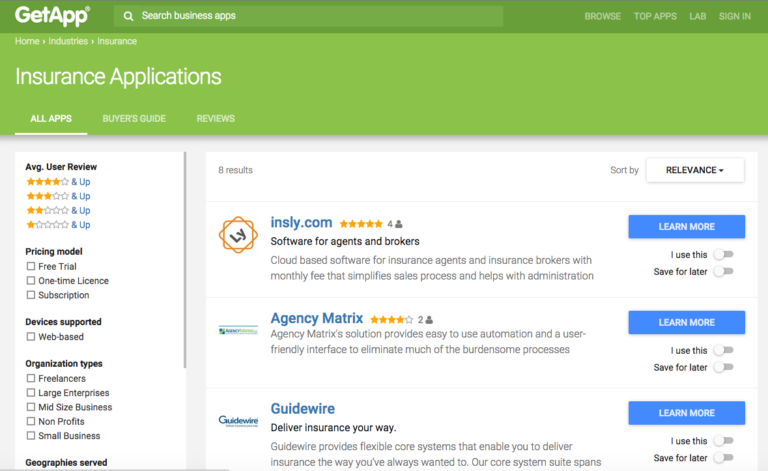768x471 pixels.
Task: Filter by 1 star & Up
Action: tap(58, 225)
